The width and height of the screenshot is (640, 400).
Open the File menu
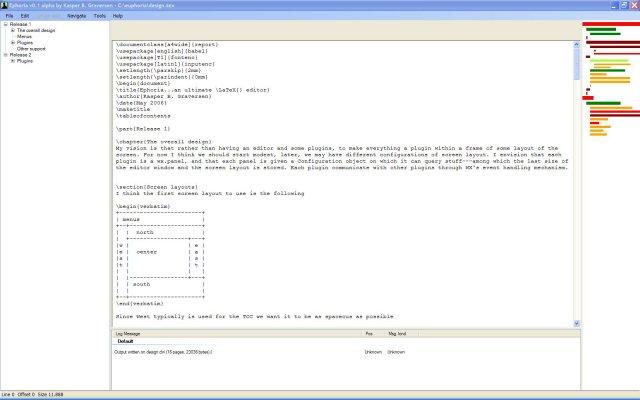click(x=9, y=17)
